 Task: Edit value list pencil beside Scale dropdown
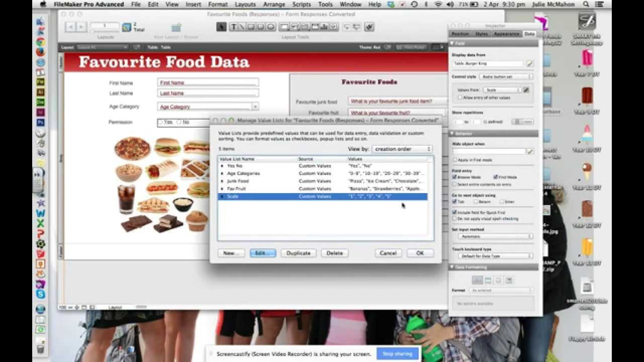(526, 90)
